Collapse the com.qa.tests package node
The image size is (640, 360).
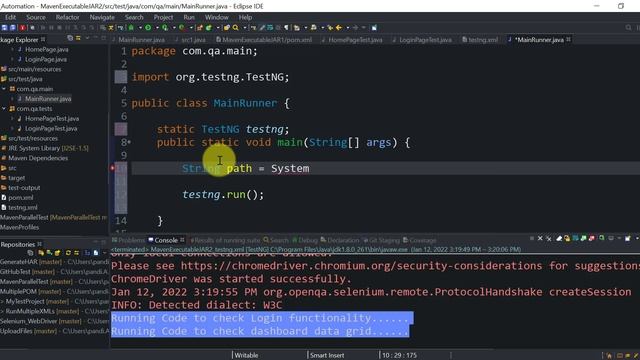click(4, 109)
